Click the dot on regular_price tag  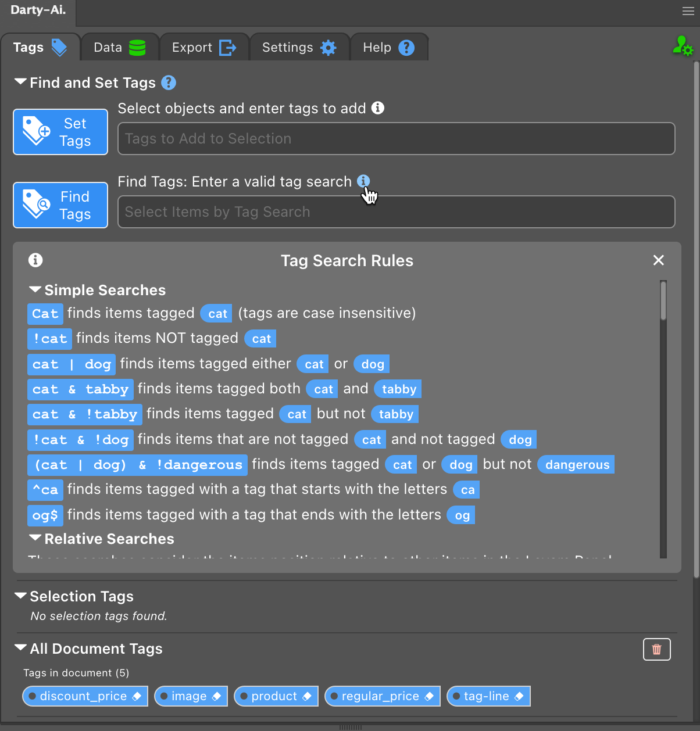334,696
